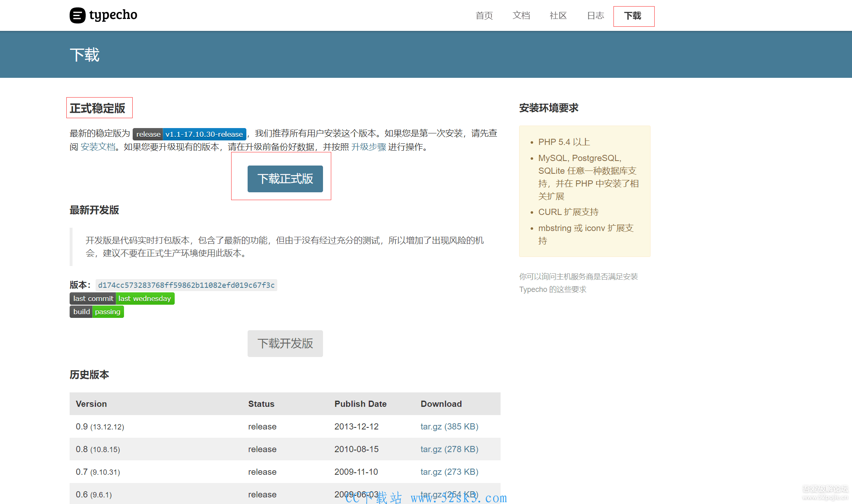Click the 安装环境要求 heading

(549, 108)
